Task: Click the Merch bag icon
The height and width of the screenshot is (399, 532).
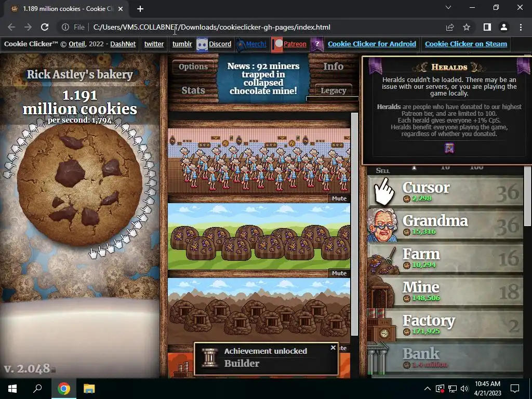Action: 241,45
